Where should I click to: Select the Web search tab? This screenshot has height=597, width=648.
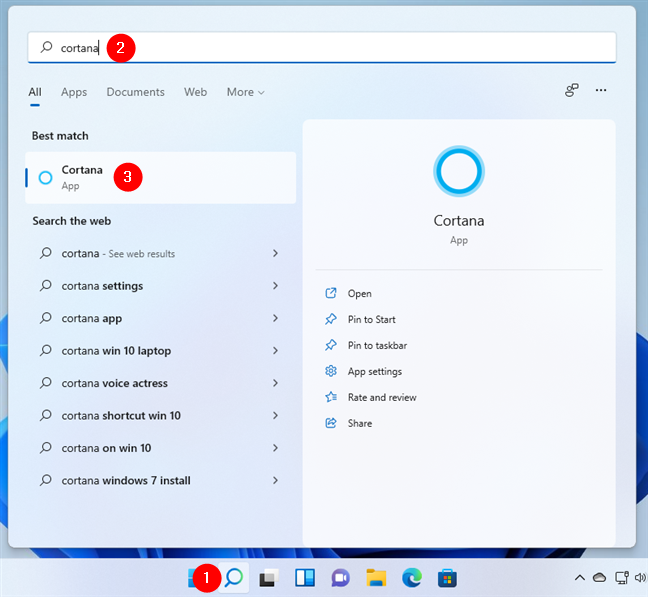coord(195,92)
